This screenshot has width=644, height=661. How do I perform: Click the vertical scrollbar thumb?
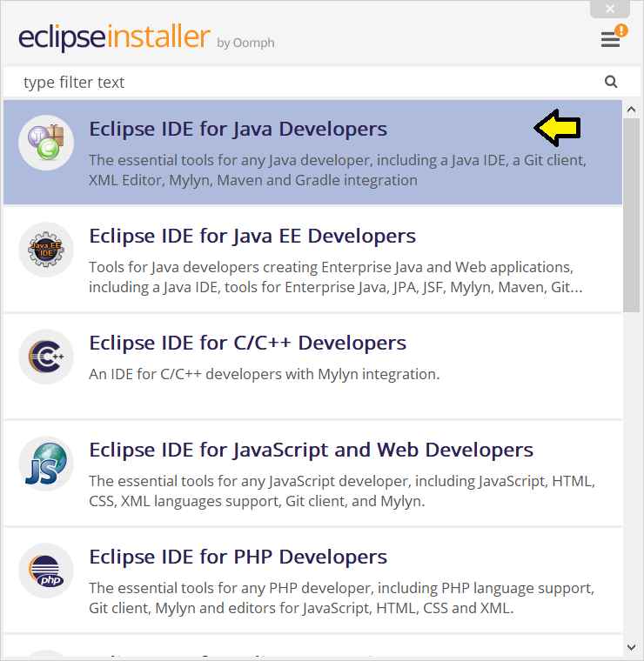click(x=631, y=216)
